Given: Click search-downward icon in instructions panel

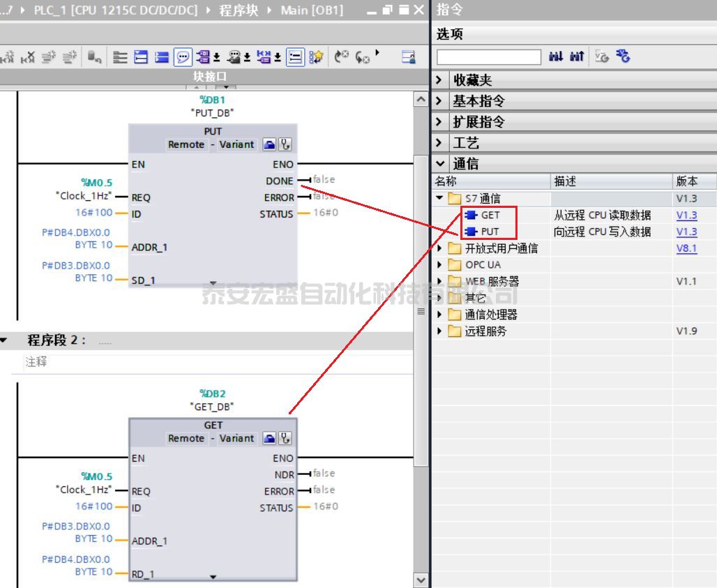Looking at the screenshot, I should click(x=556, y=57).
